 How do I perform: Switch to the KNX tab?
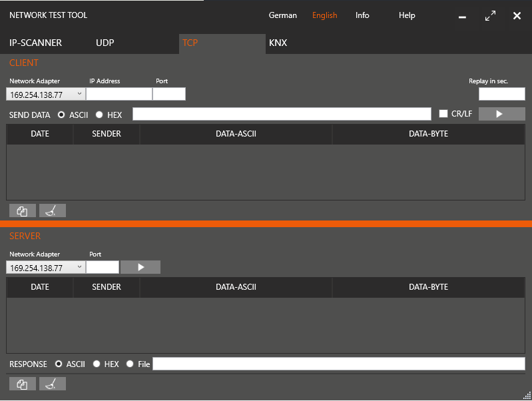click(278, 43)
